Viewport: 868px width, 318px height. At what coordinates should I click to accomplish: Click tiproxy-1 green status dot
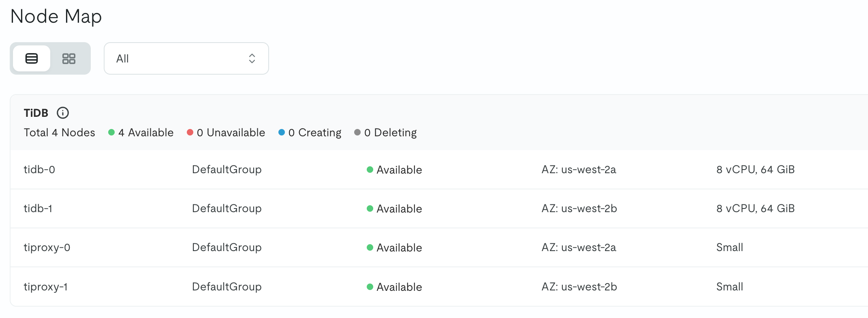[370, 287]
